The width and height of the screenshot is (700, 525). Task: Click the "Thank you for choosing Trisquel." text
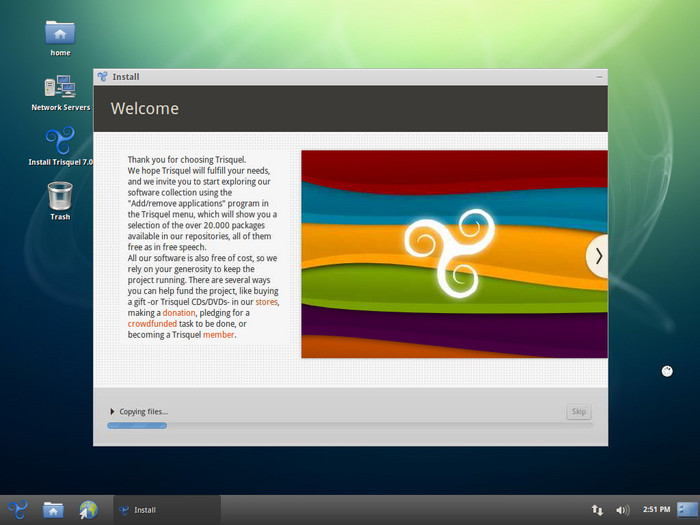pyautogui.click(x=187, y=160)
